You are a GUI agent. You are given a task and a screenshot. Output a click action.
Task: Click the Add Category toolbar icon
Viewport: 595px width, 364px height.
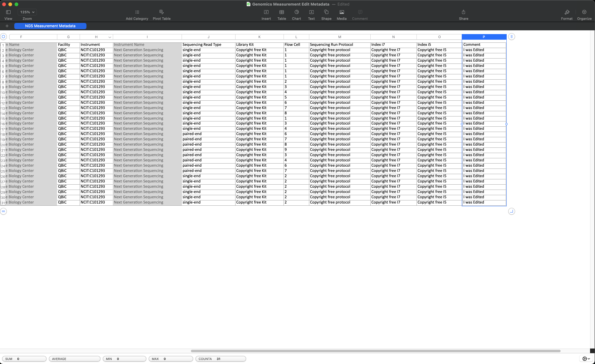(x=137, y=12)
